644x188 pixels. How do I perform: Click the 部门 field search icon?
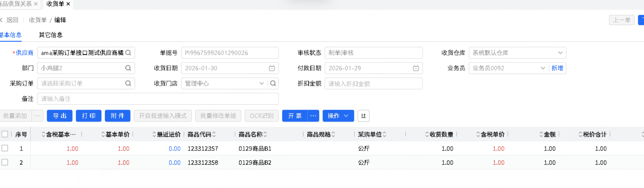click(128, 68)
